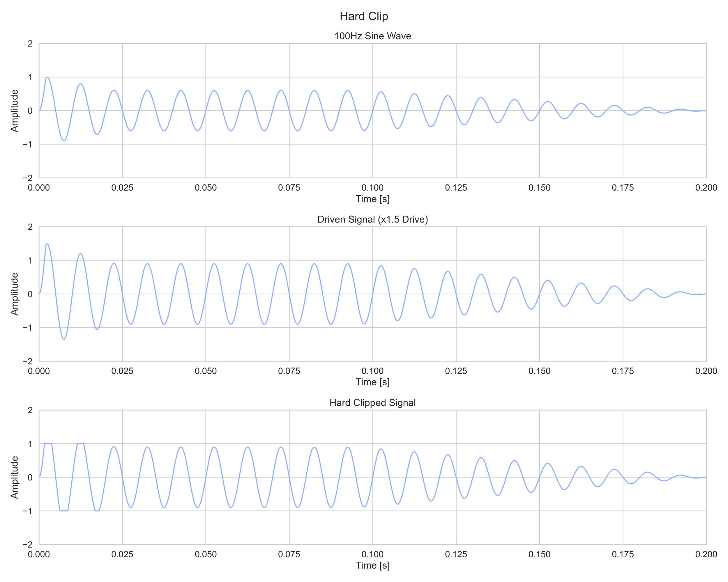Click the top plot's 'Time [s]' label
Image resolution: width=728 pixels, height=582 pixels.
372,199
